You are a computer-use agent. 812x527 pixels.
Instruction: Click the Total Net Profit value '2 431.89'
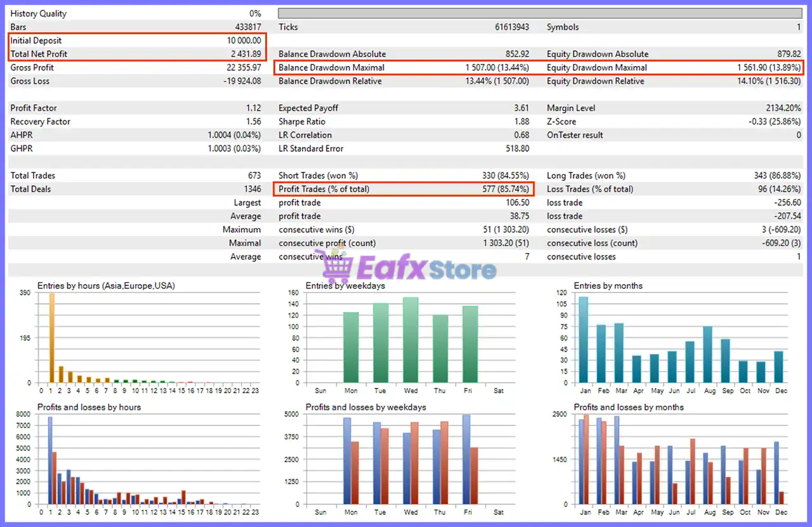(x=246, y=54)
